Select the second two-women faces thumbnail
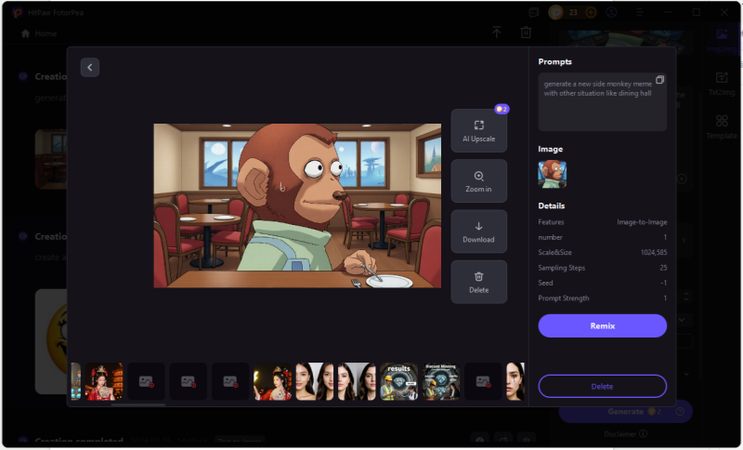Screen dimensions: 743x450 tap(357, 382)
